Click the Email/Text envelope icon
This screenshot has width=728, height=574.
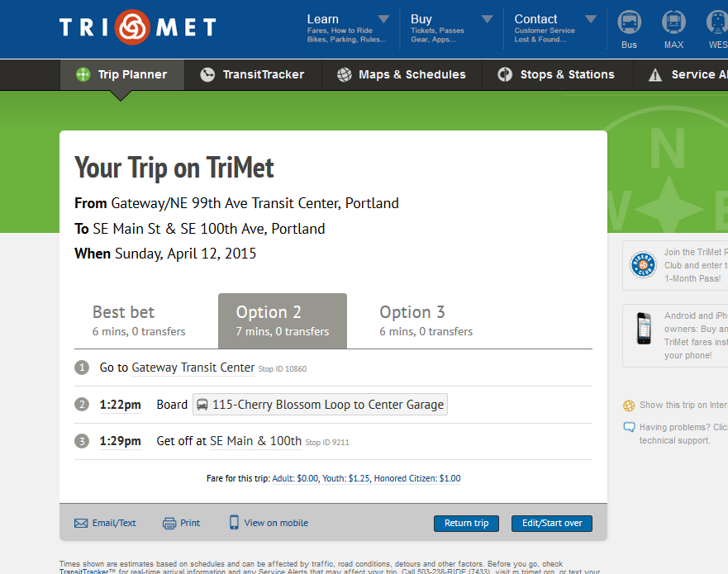(x=80, y=523)
